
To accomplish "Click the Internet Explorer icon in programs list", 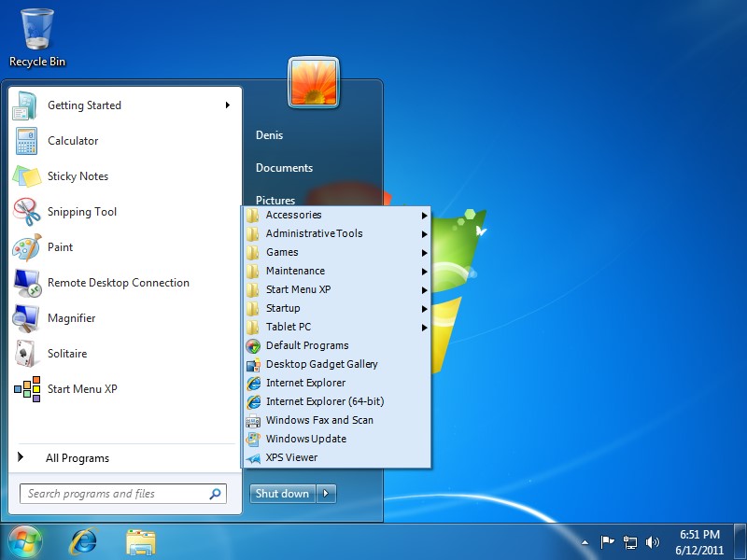I will 253,383.
